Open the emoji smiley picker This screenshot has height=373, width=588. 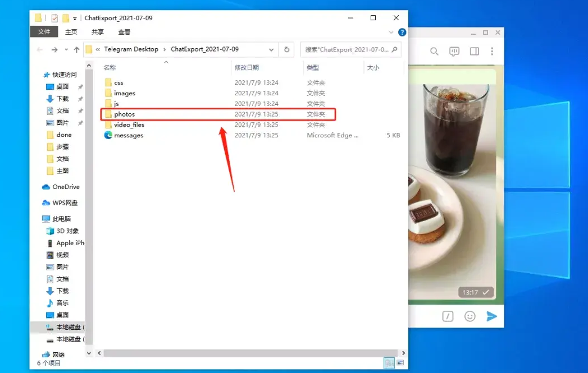[x=470, y=316]
